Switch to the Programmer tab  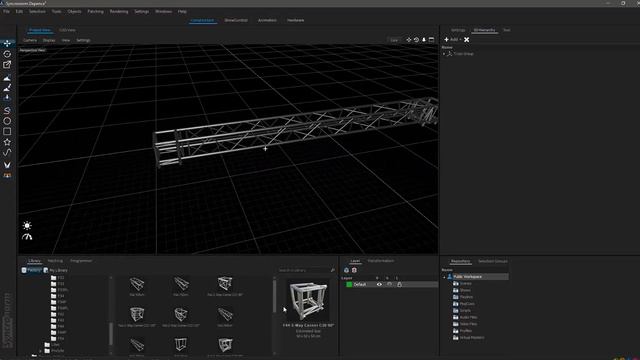(81, 261)
